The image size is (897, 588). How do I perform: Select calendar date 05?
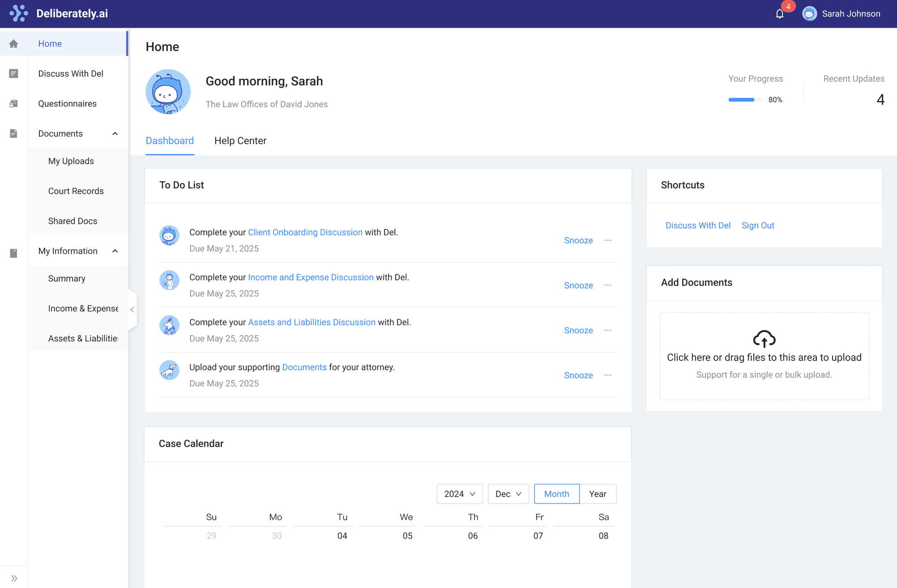407,536
